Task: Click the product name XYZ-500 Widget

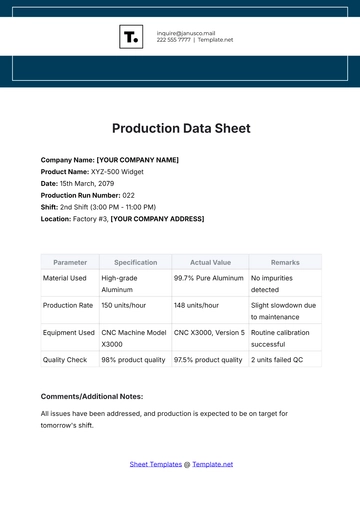Action: click(117, 172)
